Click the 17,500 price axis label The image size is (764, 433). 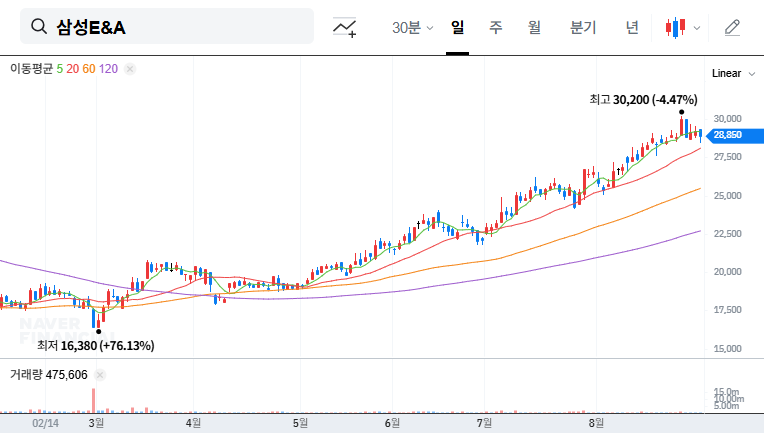point(727,310)
